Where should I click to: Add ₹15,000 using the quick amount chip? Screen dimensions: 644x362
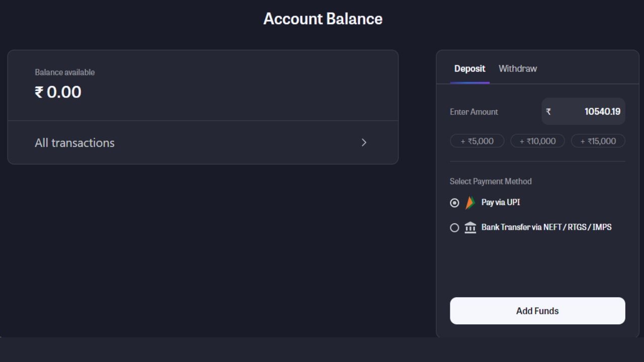pyautogui.click(x=598, y=141)
